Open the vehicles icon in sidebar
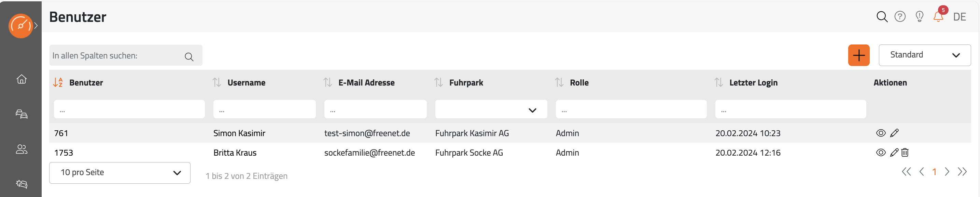The width and height of the screenshot is (980, 197). pos(22,114)
